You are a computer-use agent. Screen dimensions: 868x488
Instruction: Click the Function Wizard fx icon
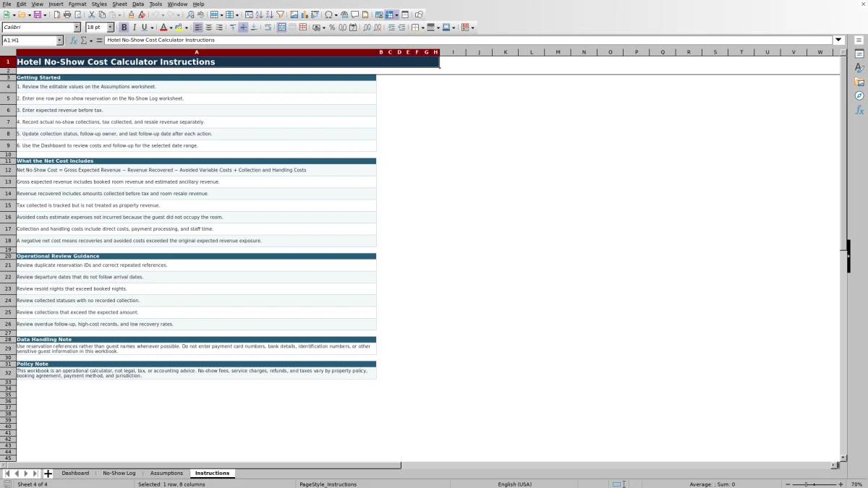[x=73, y=40]
